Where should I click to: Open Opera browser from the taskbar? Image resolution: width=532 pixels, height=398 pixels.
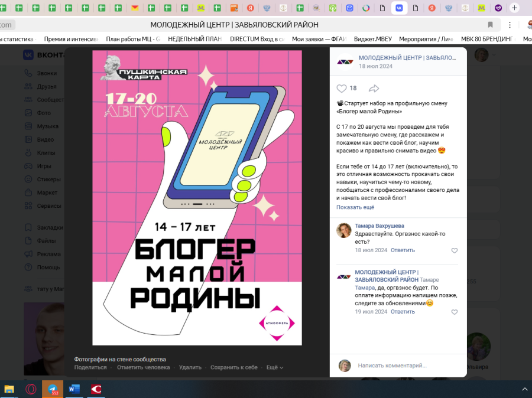[31, 389]
